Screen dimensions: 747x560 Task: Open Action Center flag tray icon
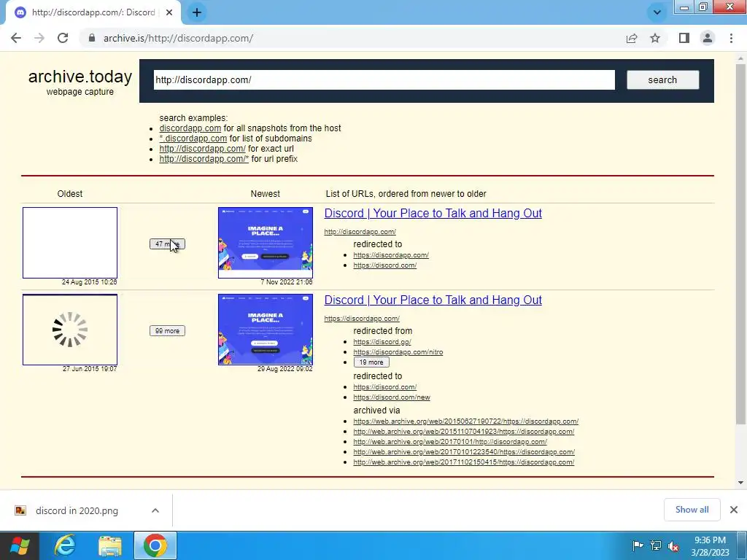638,545
